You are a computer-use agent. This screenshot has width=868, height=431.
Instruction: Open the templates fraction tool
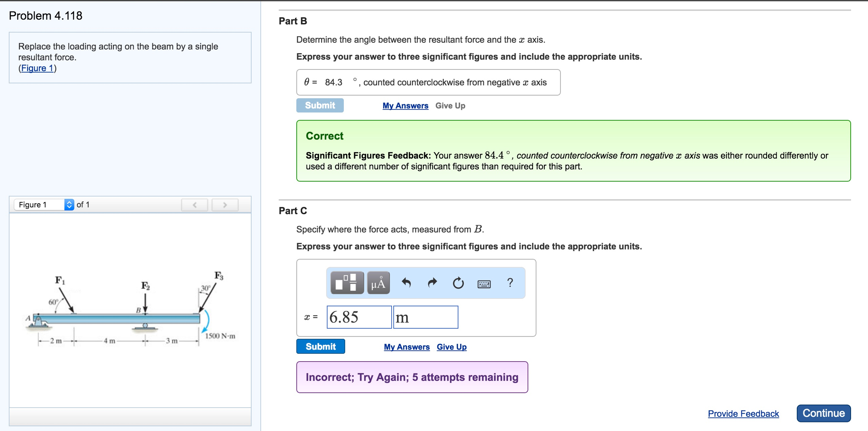[x=347, y=283]
